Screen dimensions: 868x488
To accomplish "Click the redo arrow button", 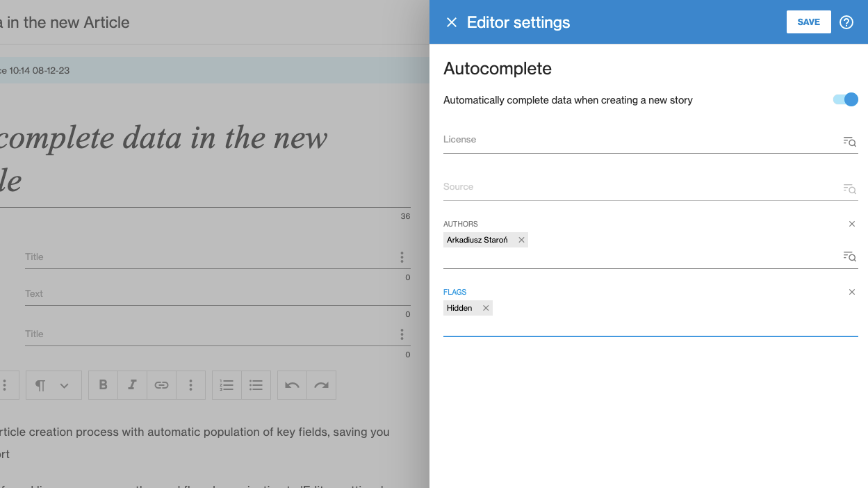I will pos(321,385).
